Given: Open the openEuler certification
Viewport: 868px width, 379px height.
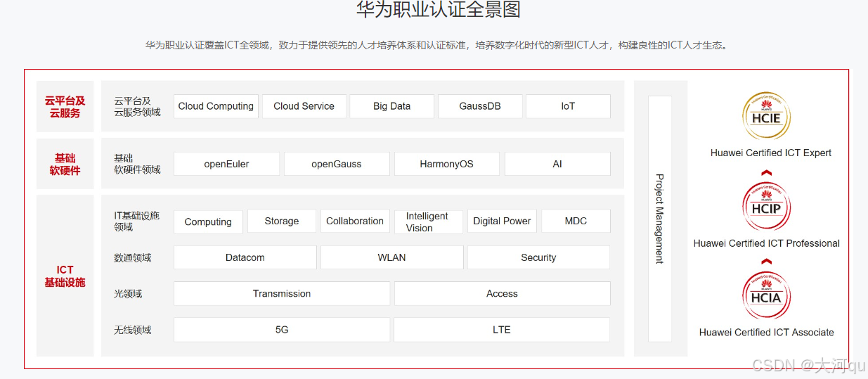Looking at the screenshot, I should click(x=226, y=164).
